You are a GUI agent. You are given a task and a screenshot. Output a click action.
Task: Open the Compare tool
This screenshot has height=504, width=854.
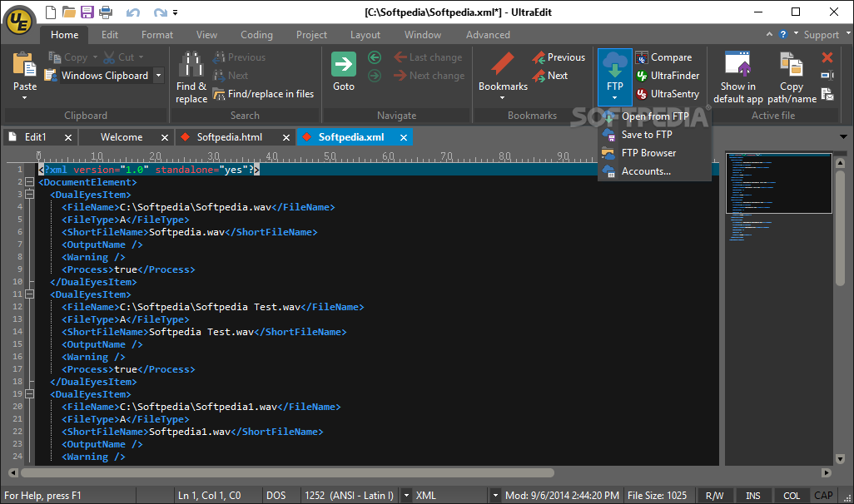663,57
